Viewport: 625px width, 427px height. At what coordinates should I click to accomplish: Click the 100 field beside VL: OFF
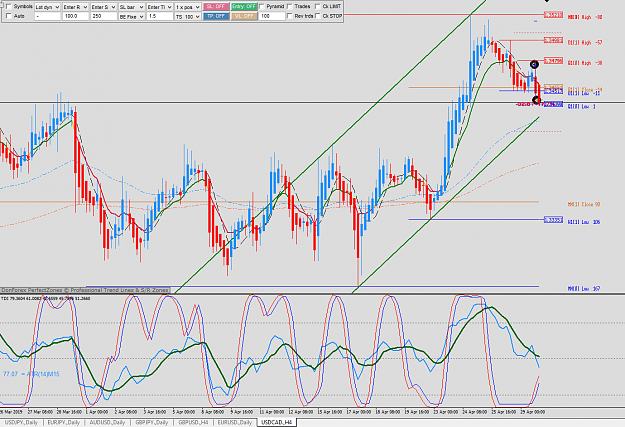click(272, 16)
